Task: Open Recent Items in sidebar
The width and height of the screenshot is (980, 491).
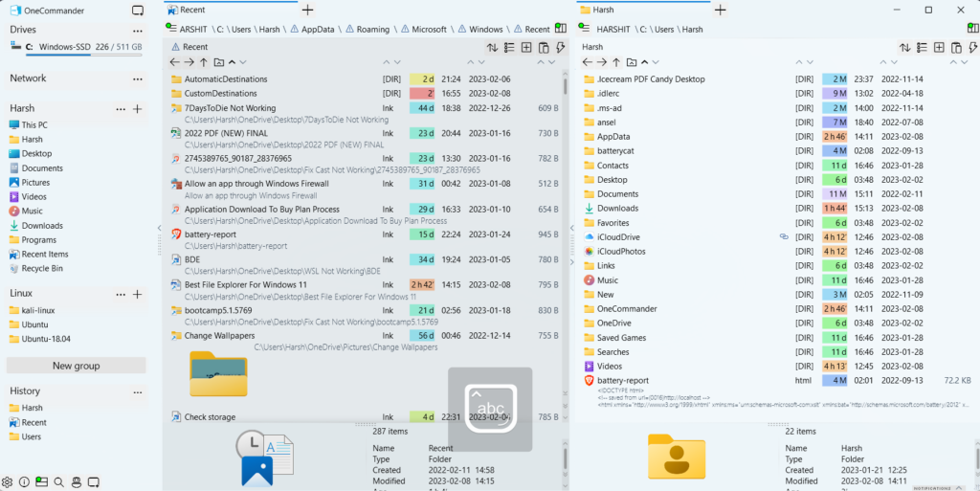Action: point(38,255)
